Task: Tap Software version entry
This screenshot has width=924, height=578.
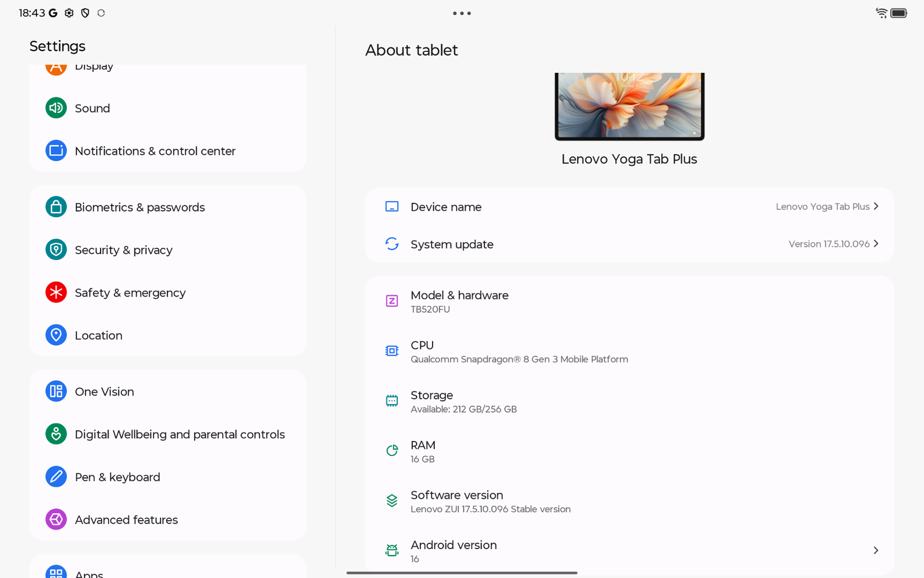Action: (x=629, y=501)
